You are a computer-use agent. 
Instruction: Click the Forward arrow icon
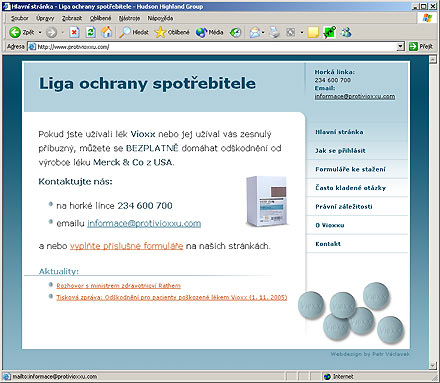pos(51,32)
